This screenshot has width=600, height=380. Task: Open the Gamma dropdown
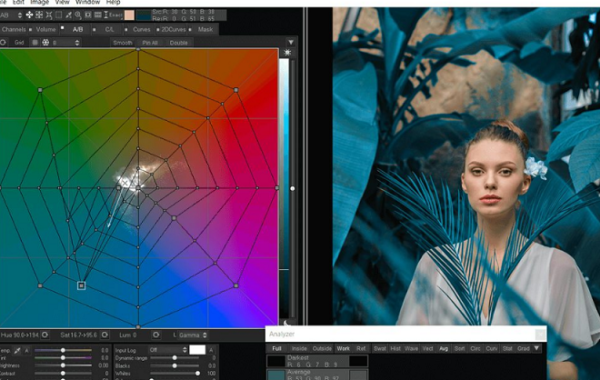pos(193,335)
